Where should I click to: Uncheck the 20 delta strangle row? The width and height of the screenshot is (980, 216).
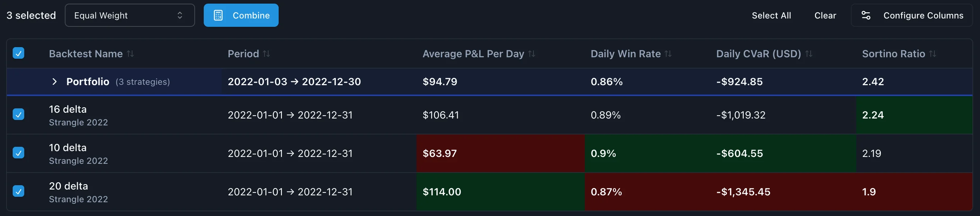18,191
